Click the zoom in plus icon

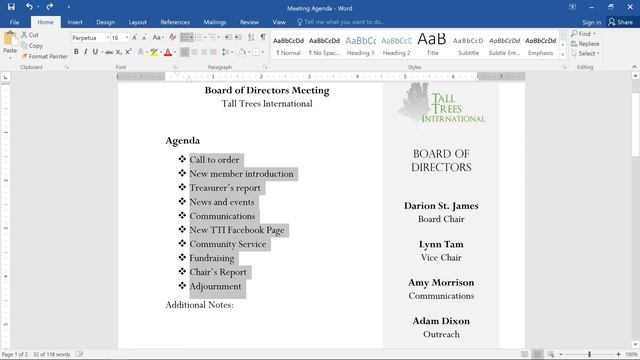pyautogui.click(x=618, y=354)
